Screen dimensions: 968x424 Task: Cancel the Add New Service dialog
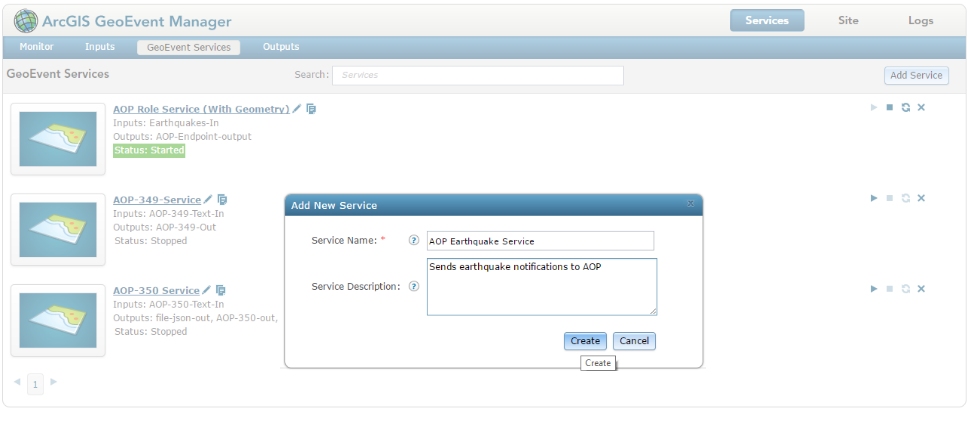pyautogui.click(x=634, y=341)
